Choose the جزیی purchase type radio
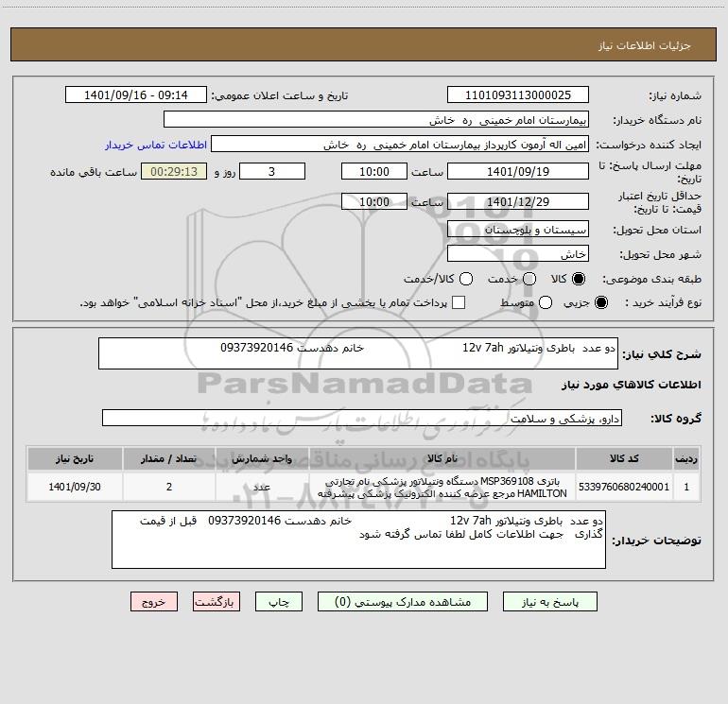The height and width of the screenshot is (704, 728). pos(600,302)
